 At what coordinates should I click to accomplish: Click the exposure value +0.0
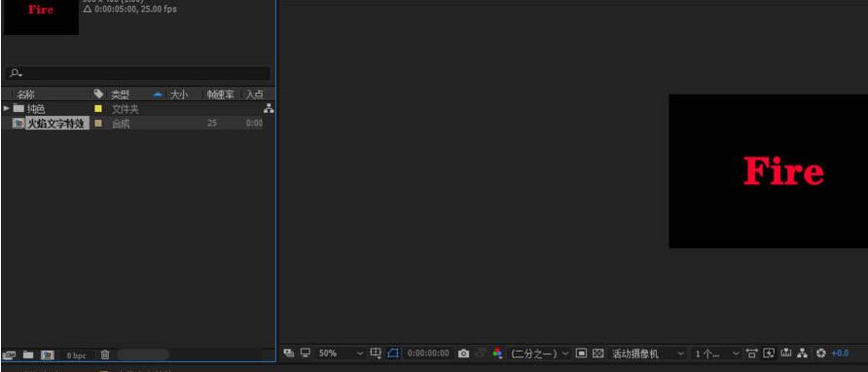[x=840, y=353]
